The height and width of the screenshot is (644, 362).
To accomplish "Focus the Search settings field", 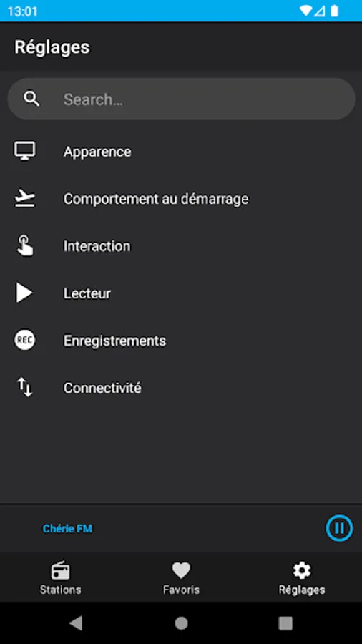I will coord(181,99).
